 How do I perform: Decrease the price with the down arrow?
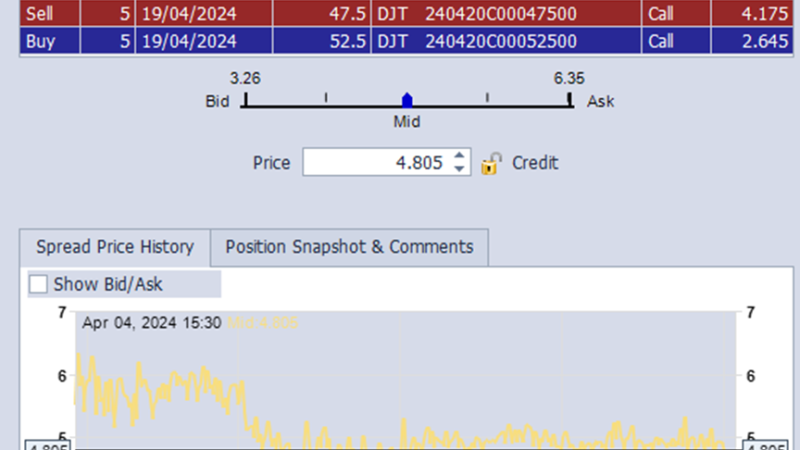point(459,169)
